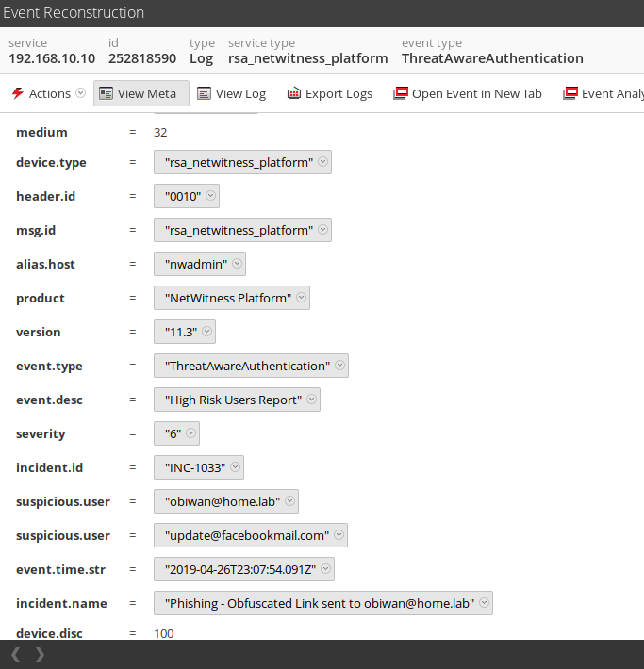Switch to View Log
The height and width of the screenshot is (669, 644).
click(x=231, y=93)
